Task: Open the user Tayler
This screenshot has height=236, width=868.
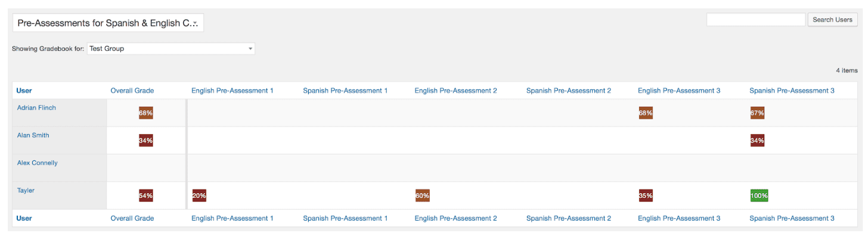Action: pyautogui.click(x=25, y=190)
